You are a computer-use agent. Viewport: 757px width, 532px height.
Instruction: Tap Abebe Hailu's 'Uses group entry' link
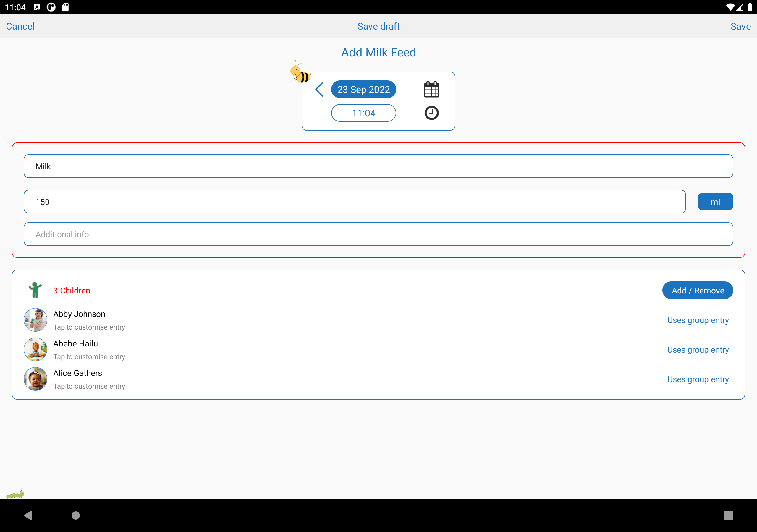coord(698,350)
